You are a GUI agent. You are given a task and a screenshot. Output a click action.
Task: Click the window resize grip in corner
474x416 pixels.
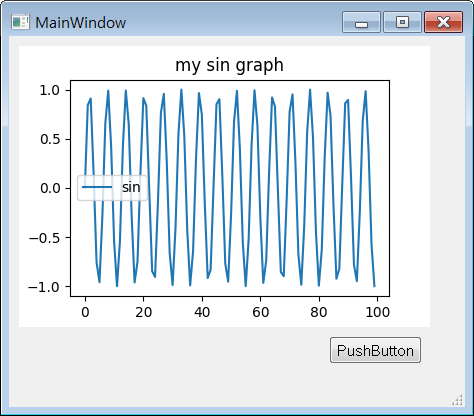(x=458, y=400)
